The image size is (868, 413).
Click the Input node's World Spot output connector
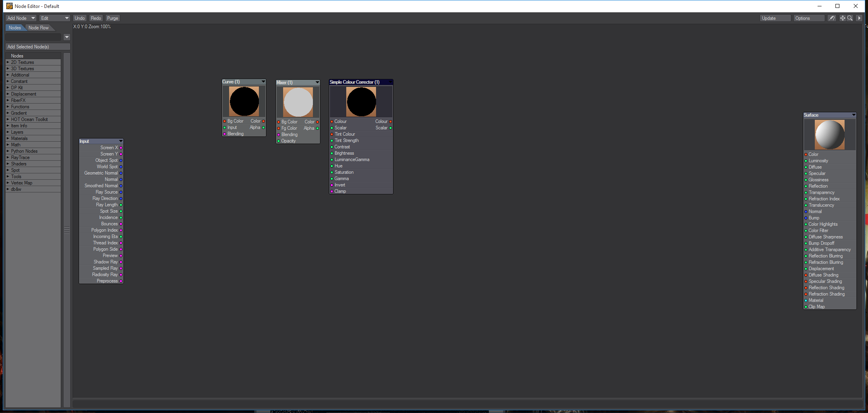point(121,167)
